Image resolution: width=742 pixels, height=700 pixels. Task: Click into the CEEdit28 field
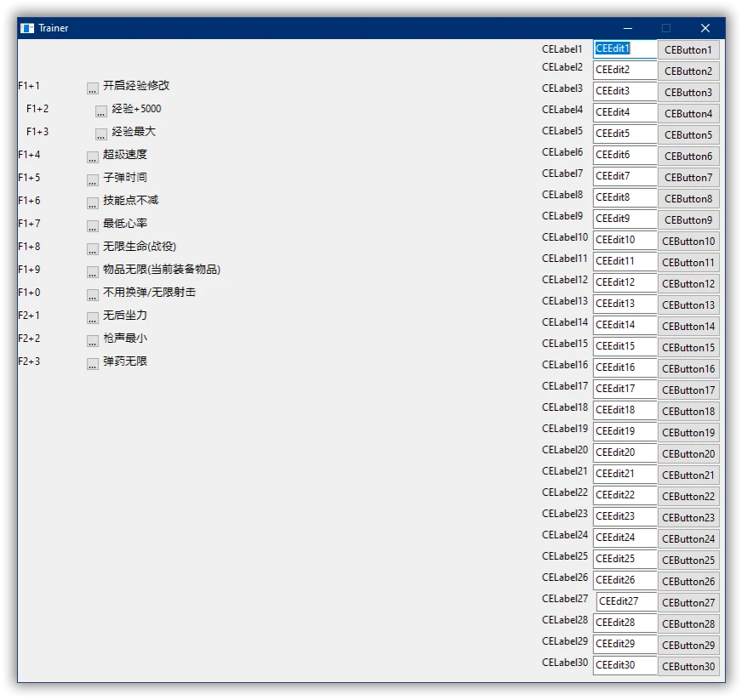(625, 623)
